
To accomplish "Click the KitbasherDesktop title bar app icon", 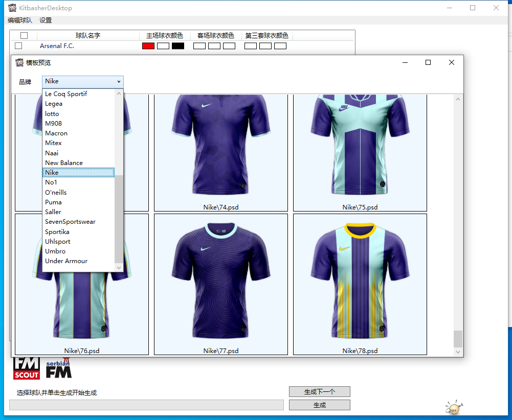I will tap(12, 8).
